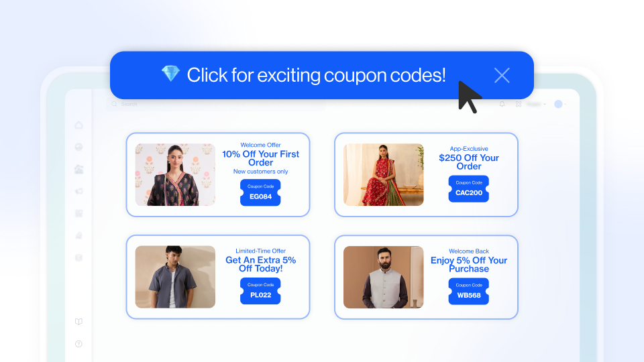Open the analytics pie chart sidebar icon
Screen dimensions: 644x362
(x=79, y=147)
